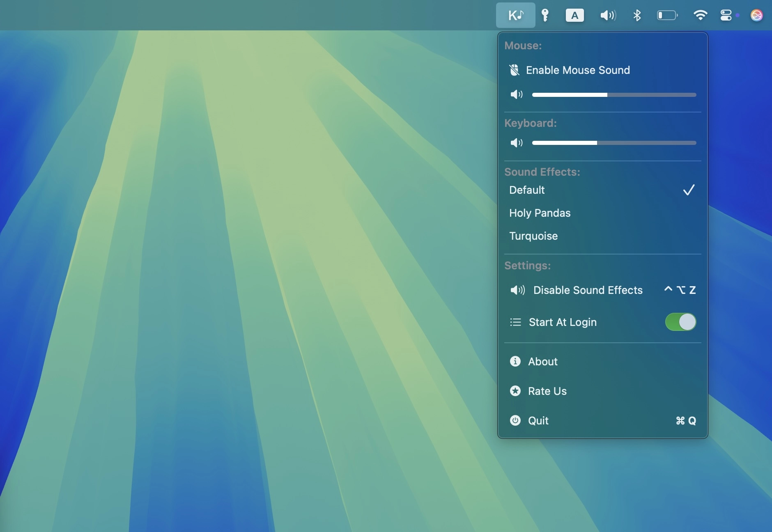Click the speaker icon beside Disable Sound Effects
The height and width of the screenshot is (532, 772).
tap(517, 290)
